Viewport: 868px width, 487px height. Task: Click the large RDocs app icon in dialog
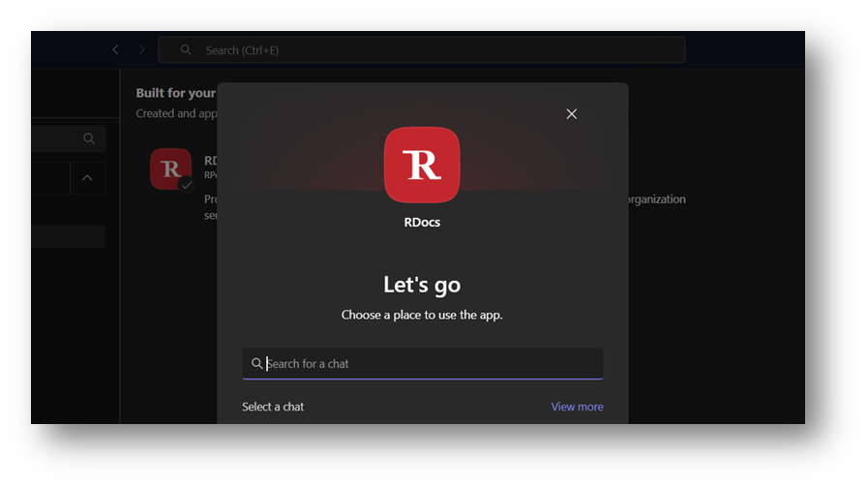click(x=422, y=166)
